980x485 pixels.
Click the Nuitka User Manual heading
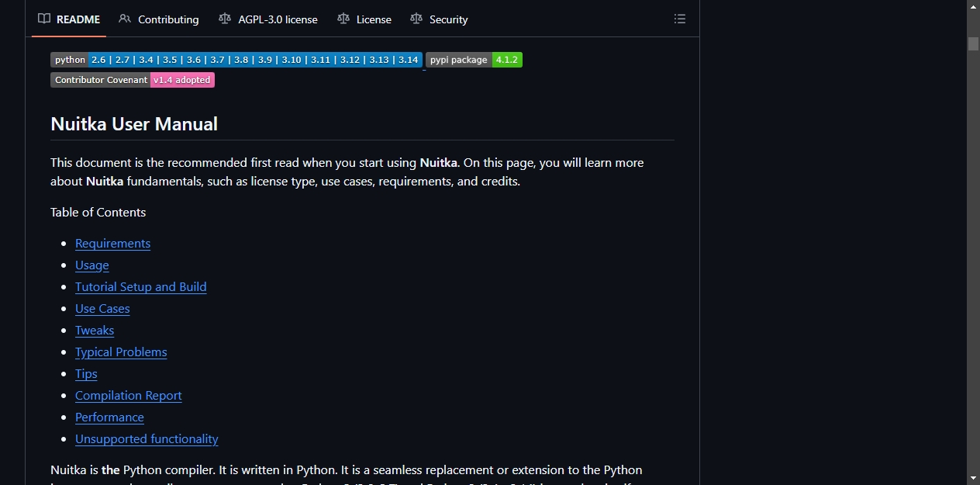(x=134, y=124)
